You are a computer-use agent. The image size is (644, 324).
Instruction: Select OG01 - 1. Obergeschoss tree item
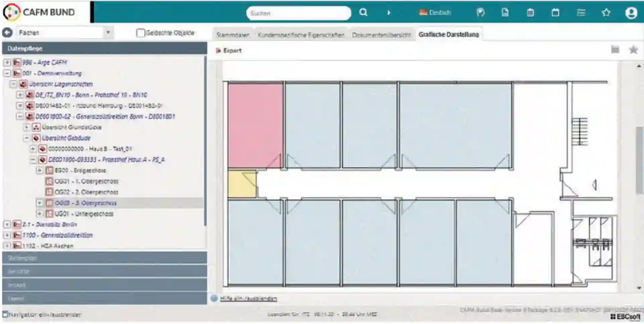click(86, 181)
